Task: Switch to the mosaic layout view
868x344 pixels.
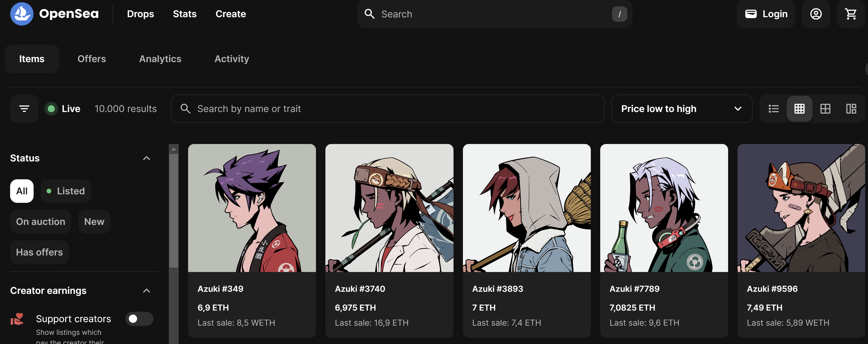Action: (851, 109)
